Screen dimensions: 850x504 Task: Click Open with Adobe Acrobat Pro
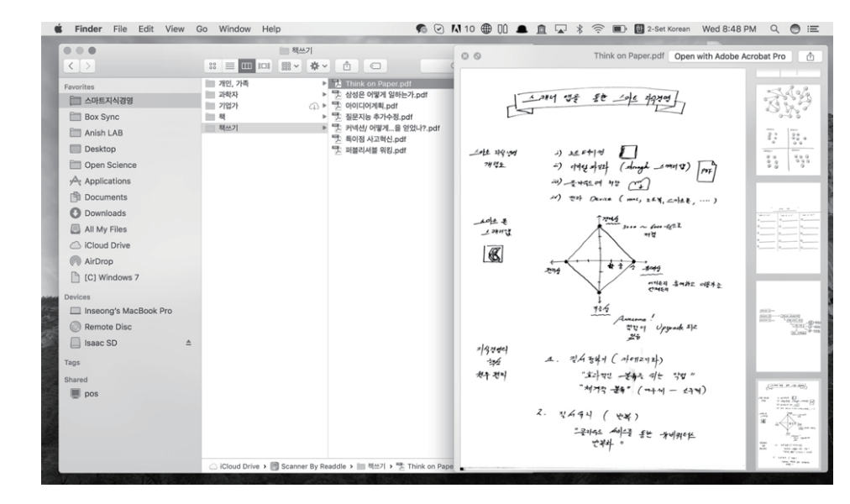point(730,56)
